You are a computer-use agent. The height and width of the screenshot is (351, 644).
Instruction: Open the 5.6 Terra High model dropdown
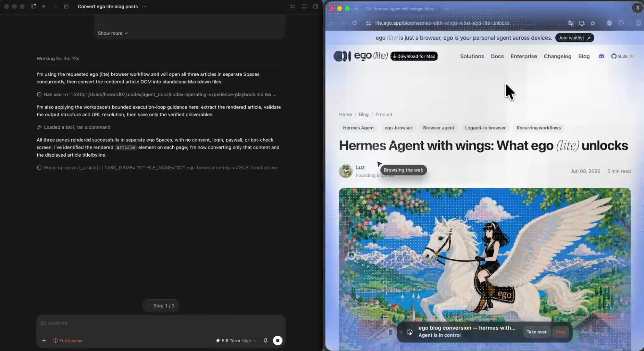(x=236, y=341)
